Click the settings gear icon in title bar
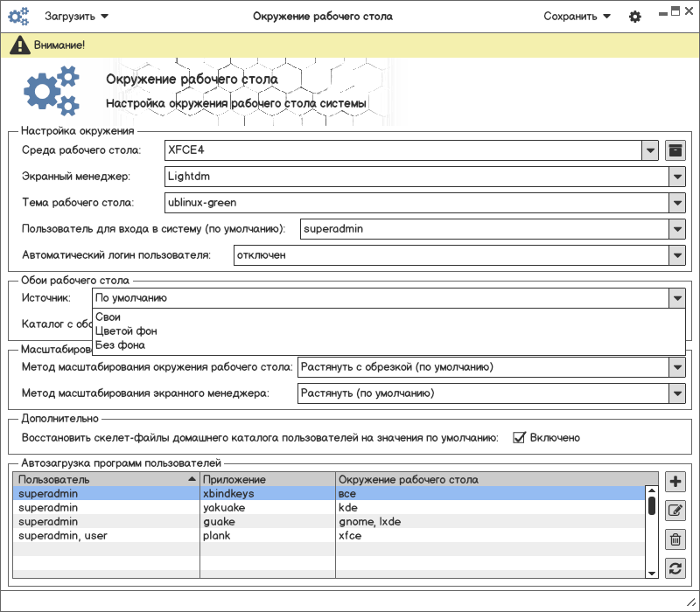 (635, 17)
